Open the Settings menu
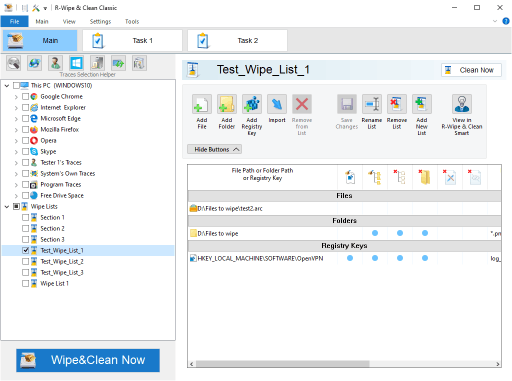The image size is (512, 381). pyautogui.click(x=100, y=21)
